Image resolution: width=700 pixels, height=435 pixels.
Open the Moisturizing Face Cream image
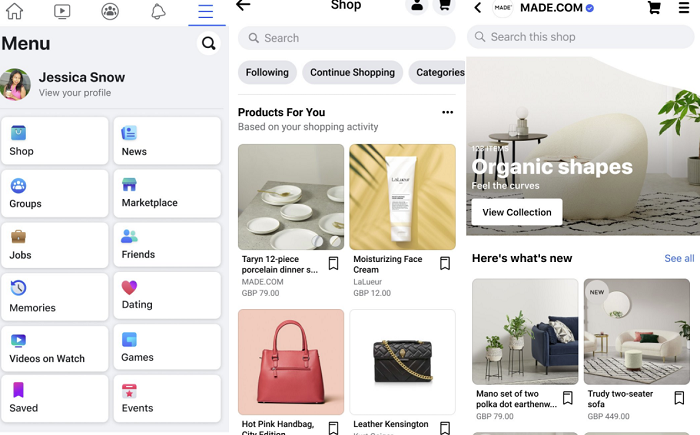click(402, 197)
